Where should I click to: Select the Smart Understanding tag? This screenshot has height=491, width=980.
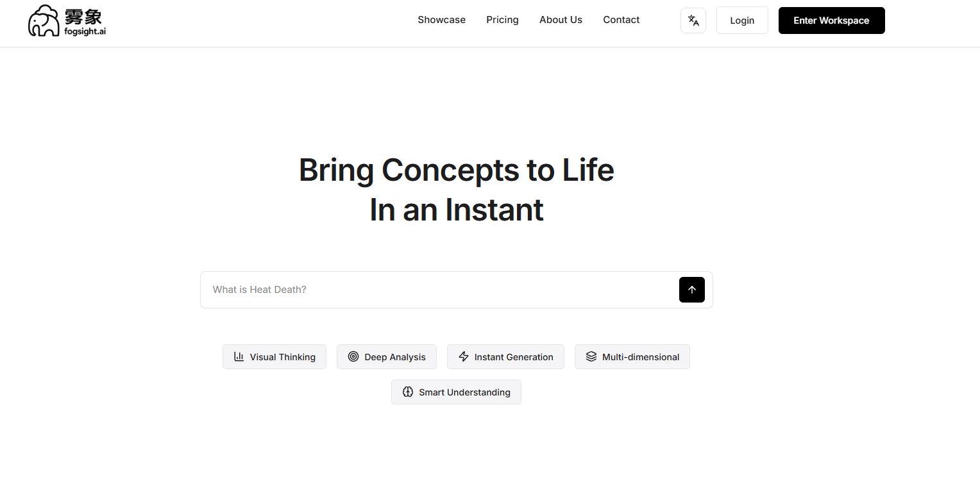click(456, 392)
